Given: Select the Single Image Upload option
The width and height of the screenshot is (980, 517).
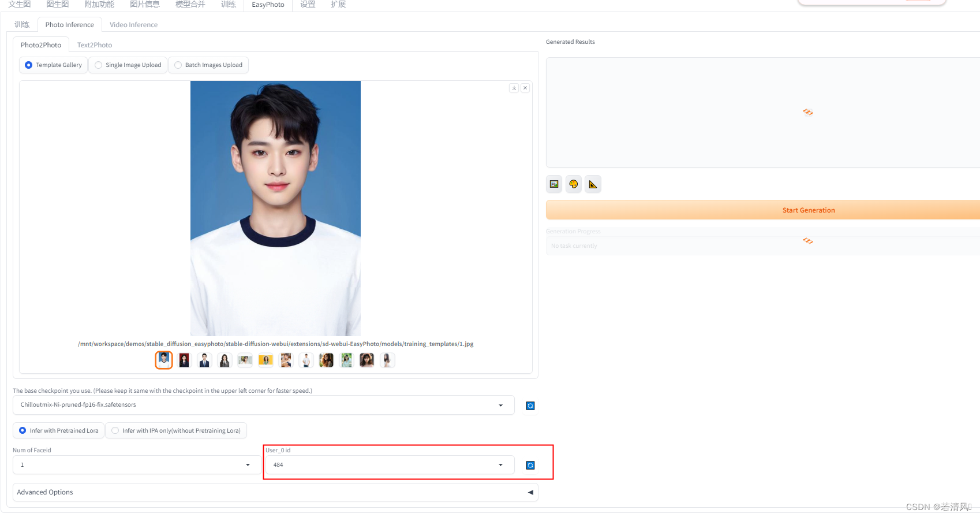Looking at the screenshot, I should pyautogui.click(x=128, y=65).
